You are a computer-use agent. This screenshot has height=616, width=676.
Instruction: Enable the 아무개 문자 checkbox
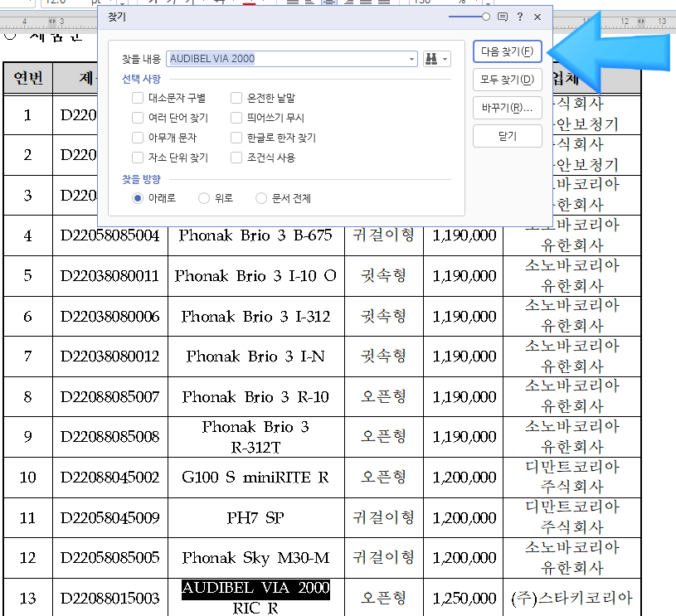click(x=138, y=138)
